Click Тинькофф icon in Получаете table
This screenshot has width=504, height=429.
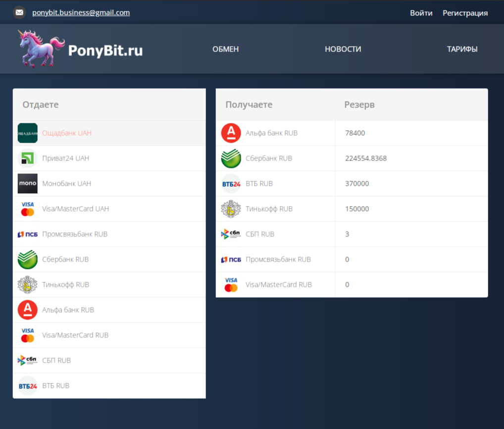click(x=231, y=209)
